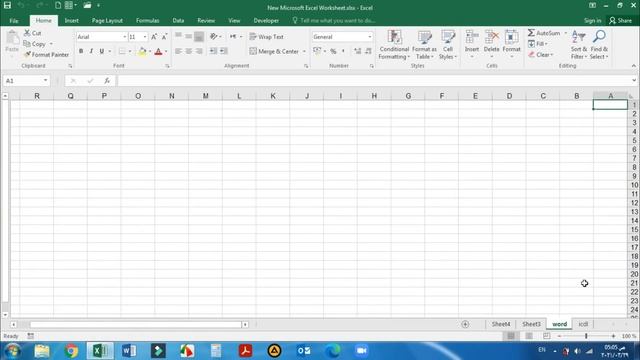Screen dimensions: 640x360
Task: Open Conditional Formatting
Action: pos(394,44)
